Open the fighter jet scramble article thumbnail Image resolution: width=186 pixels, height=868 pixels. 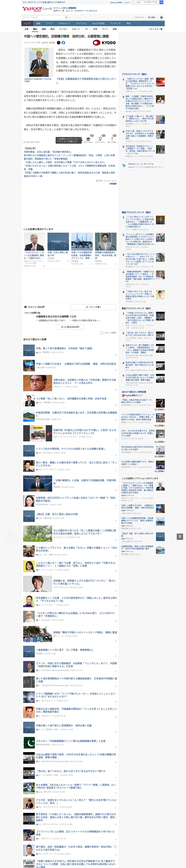click(x=82, y=241)
